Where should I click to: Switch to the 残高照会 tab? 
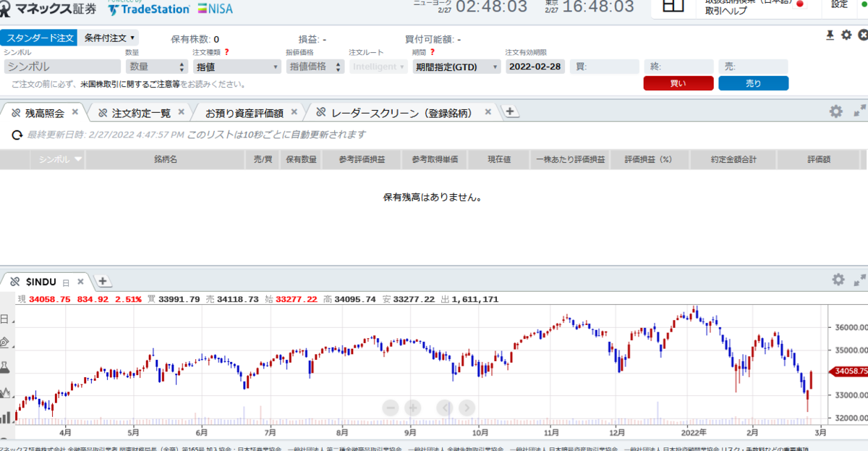tap(44, 113)
